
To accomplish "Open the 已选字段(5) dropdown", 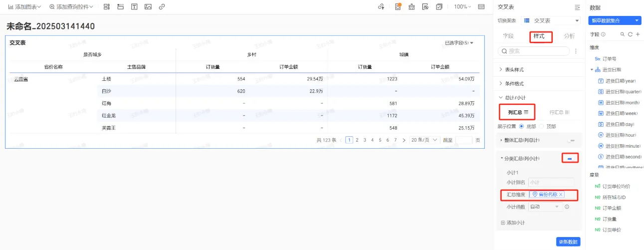I will (459, 43).
